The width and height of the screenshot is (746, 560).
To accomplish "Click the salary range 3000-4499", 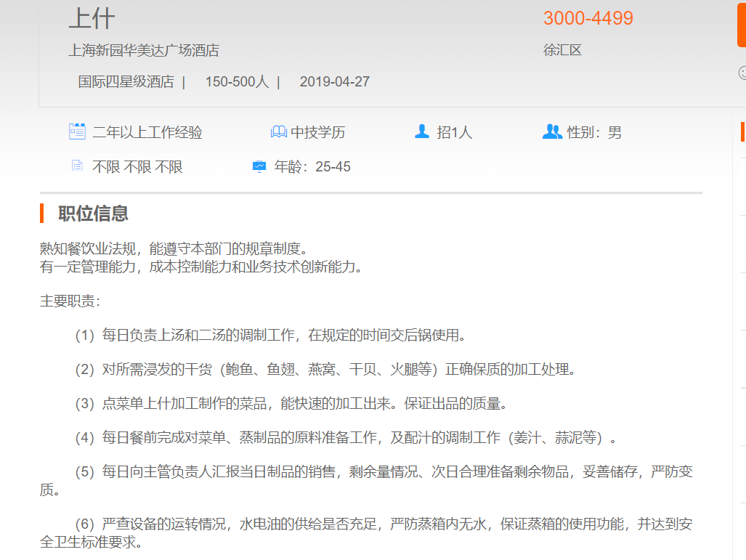I will pyautogui.click(x=588, y=18).
